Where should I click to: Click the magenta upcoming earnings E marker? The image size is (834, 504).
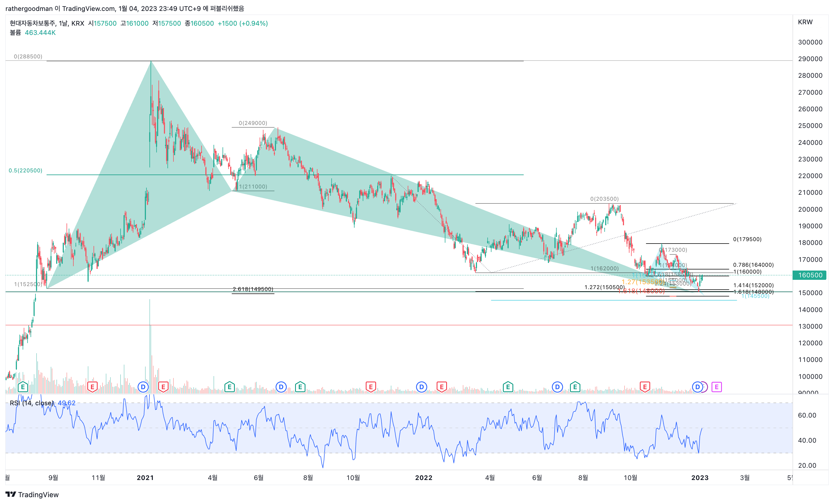[716, 386]
